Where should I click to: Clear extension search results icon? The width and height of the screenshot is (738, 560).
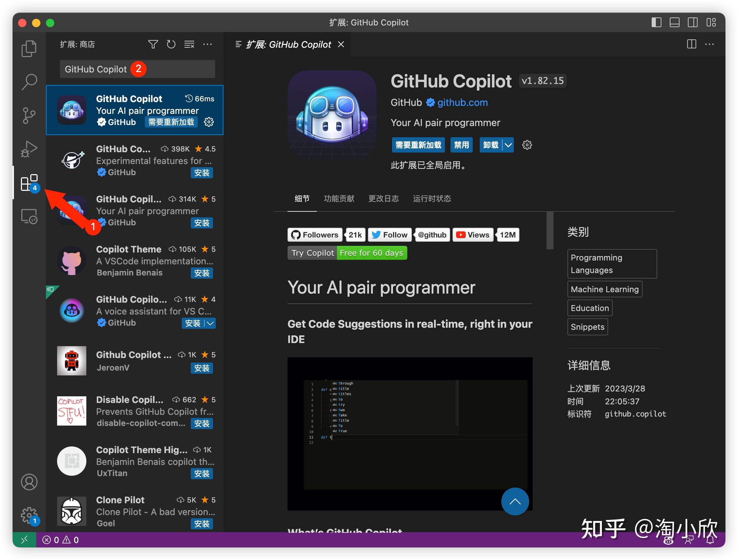189,44
